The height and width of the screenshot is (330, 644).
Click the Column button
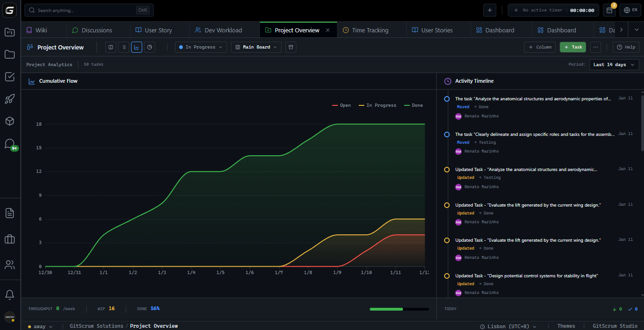[x=540, y=47]
